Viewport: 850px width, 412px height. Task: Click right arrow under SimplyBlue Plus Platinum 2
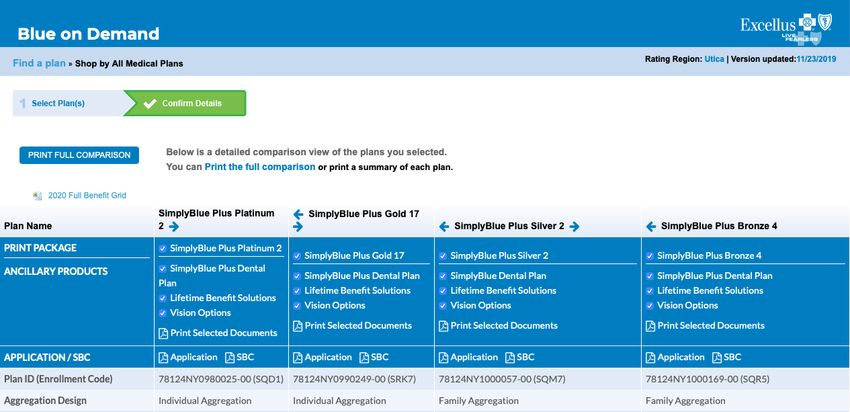174,228
